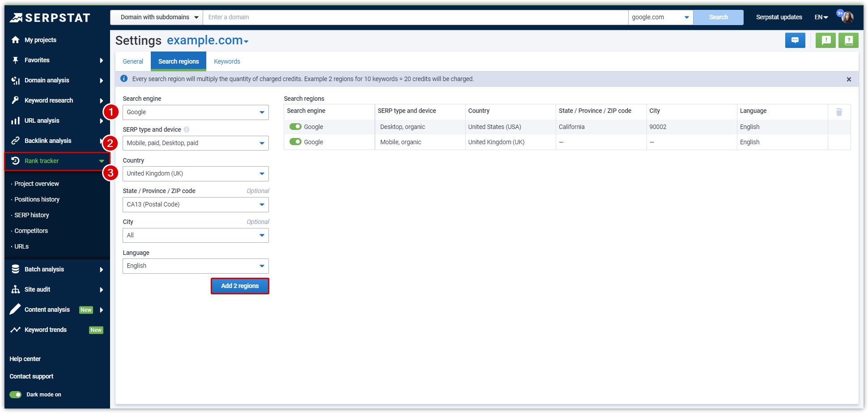Click the Keyword trends line icon
Screen dimensions: 868x413
15,330
